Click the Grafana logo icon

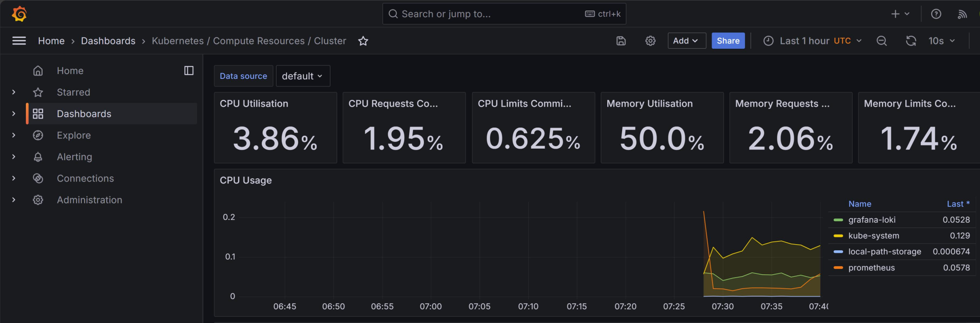pos(19,14)
